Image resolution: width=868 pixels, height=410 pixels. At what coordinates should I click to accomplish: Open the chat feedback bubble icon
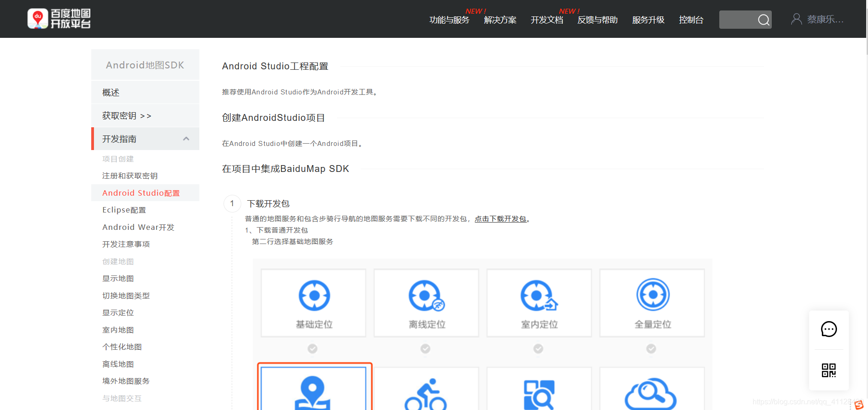tap(829, 329)
